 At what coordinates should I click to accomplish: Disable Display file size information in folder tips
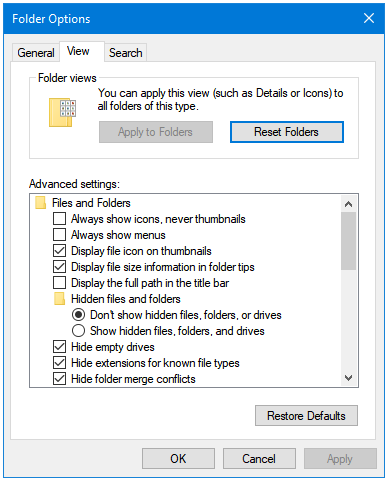point(59,267)
